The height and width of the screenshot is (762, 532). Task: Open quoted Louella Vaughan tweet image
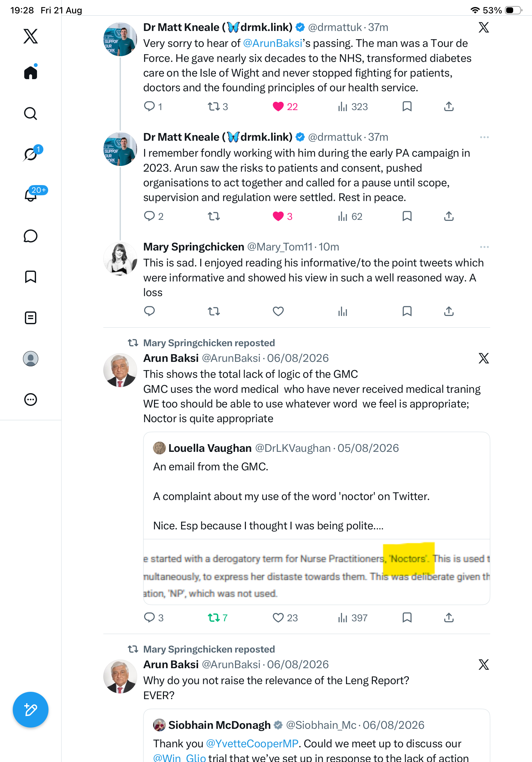pos(316,572)
